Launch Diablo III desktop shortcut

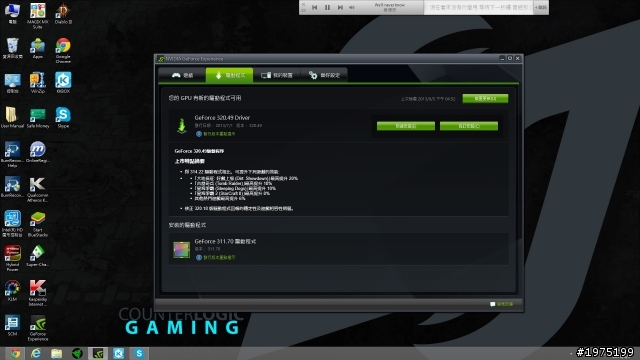[63, 13]
